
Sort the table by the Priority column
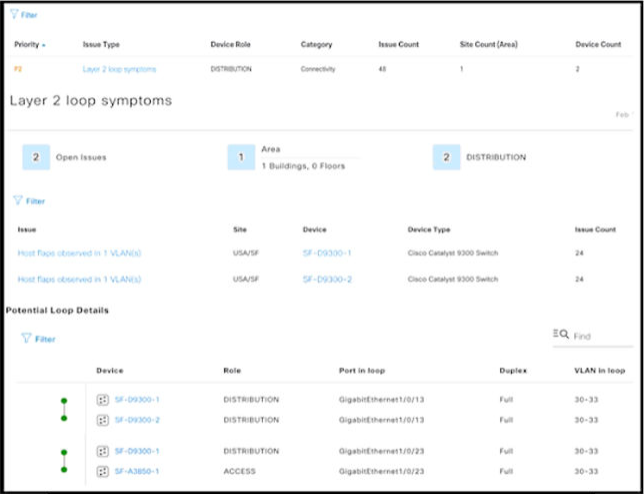[28, 45]
